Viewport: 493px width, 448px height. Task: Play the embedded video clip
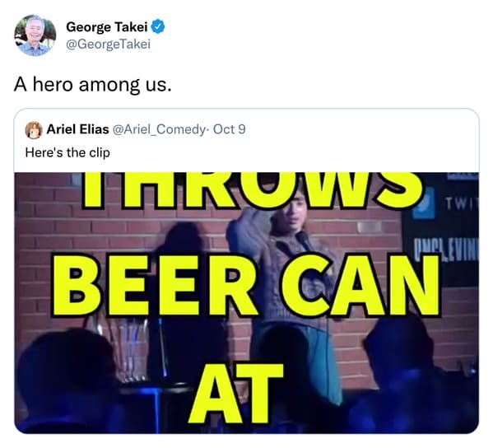tap(247, 303)
